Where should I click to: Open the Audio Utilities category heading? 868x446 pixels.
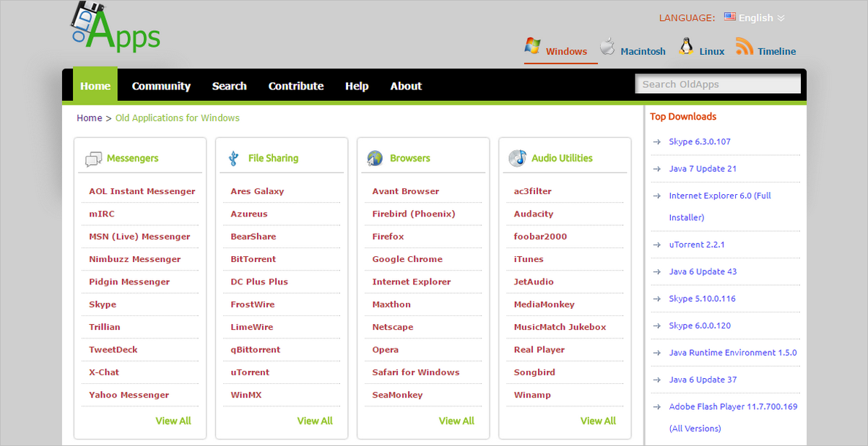tap(562, 158)
